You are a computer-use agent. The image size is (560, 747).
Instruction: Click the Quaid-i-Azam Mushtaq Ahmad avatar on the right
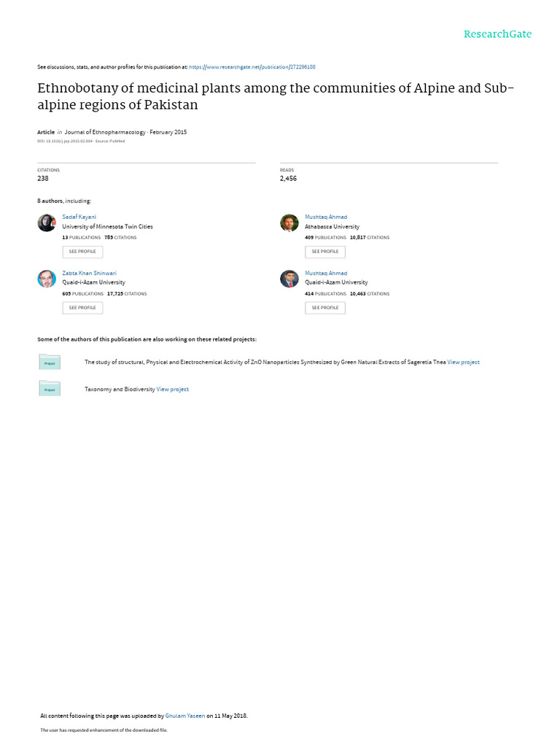(x=289, y=279)
